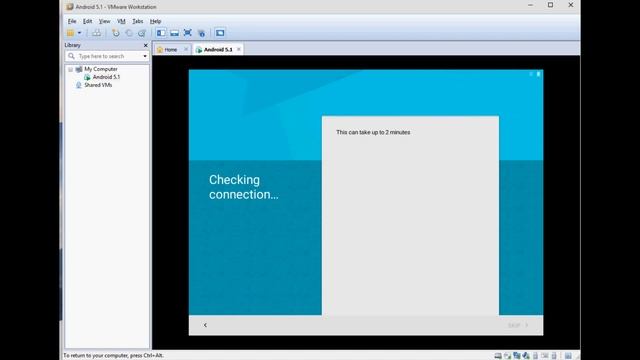Open the File menu
This screenshot has width=640, height=360.
coord(72,21)
